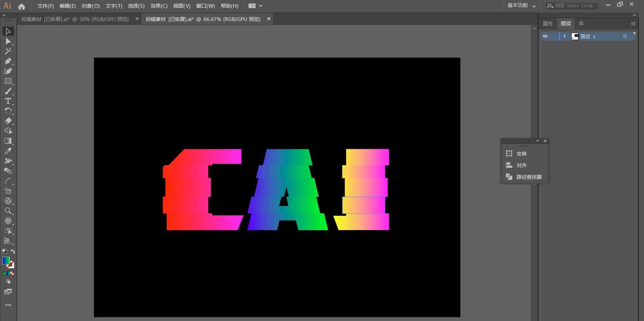Click the Pathfinder panel icon
Image resolution: width=644 pixels, height=321 pixels.
(509, 177)
